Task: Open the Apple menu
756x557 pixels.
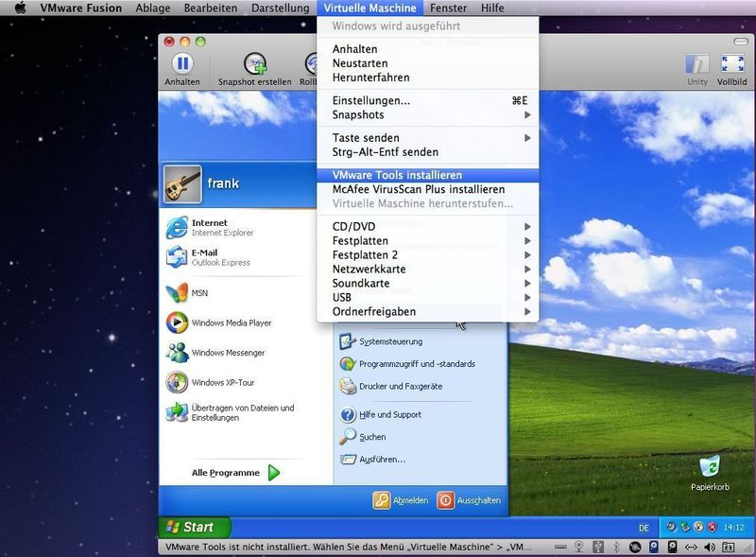Action: 20,9
